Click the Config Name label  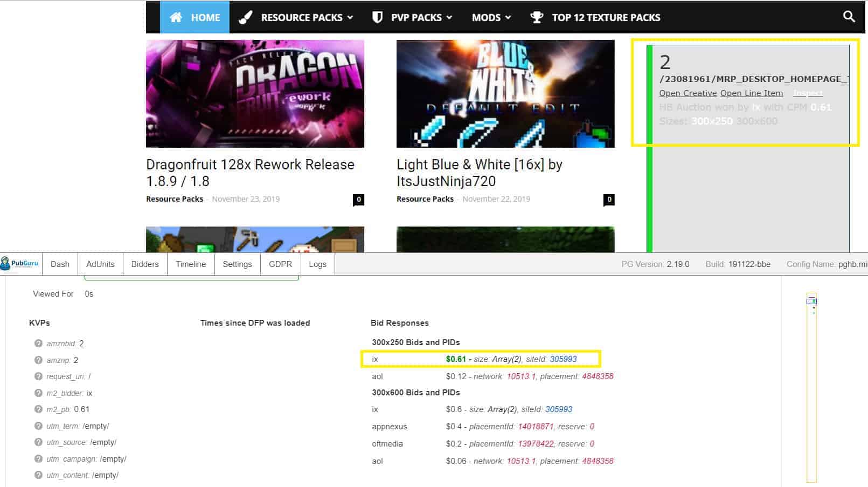coord(811,264)
